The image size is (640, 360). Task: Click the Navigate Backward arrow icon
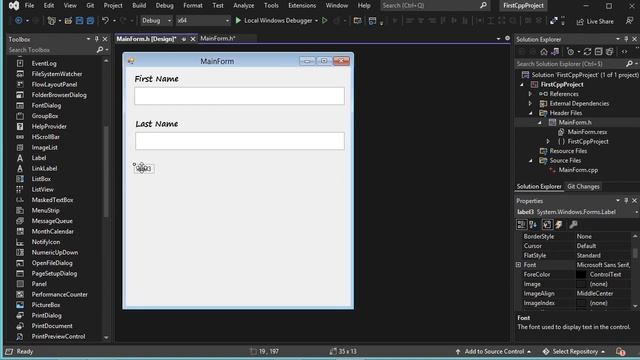[18, 20]
